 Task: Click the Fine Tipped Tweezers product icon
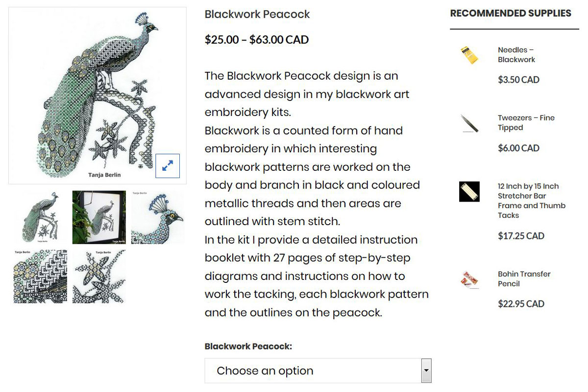(469, 123)
